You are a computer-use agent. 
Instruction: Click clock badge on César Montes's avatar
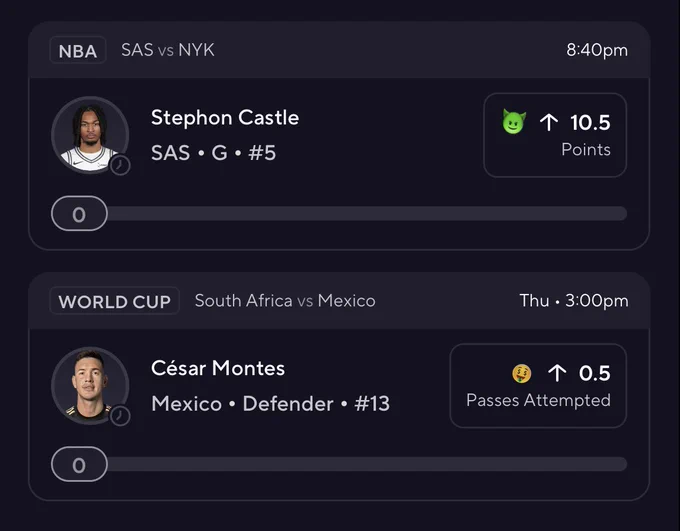coord(120,416)
